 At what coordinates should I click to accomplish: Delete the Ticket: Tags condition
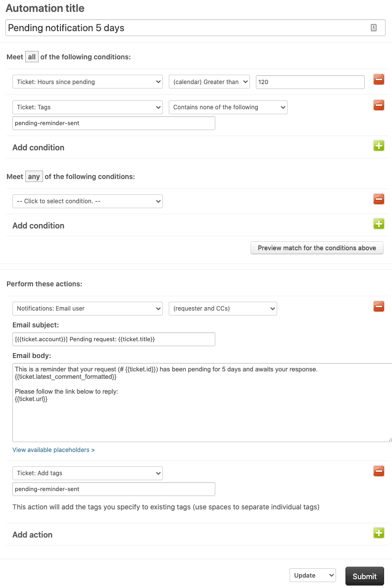[379, 105]
